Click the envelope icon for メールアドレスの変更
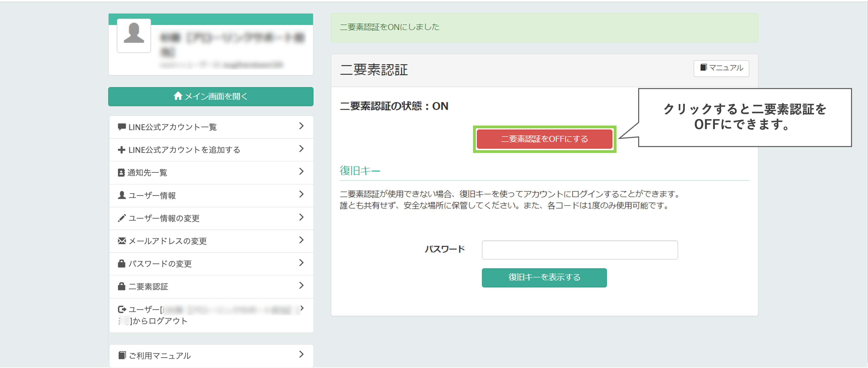This screenshot has height=368, width=868. coord(122,241)
